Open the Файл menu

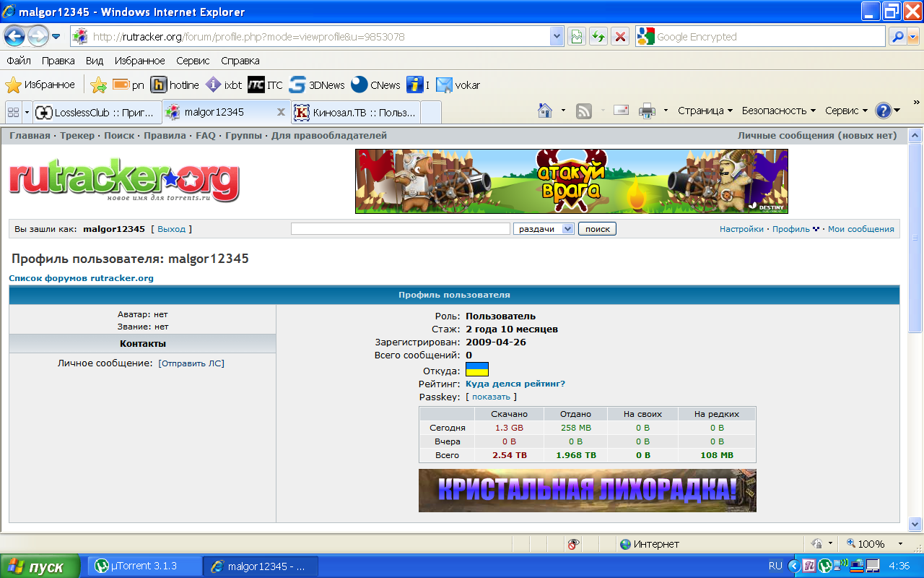19,61
